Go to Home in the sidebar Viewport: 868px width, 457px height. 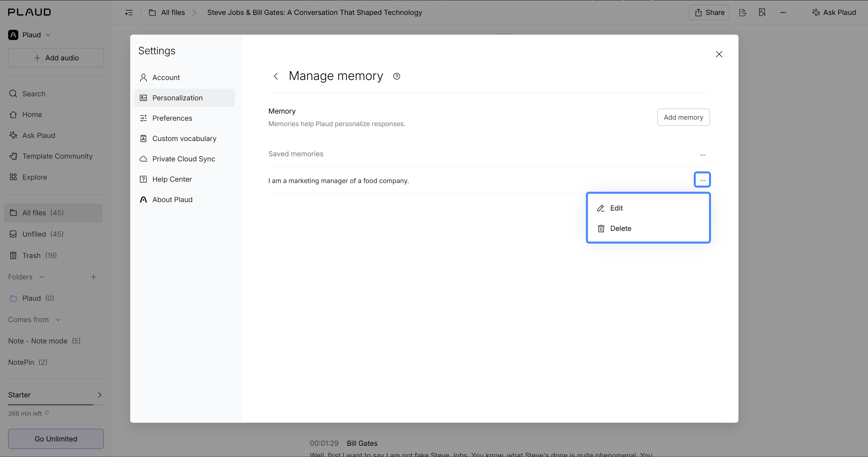pos(25,115)
